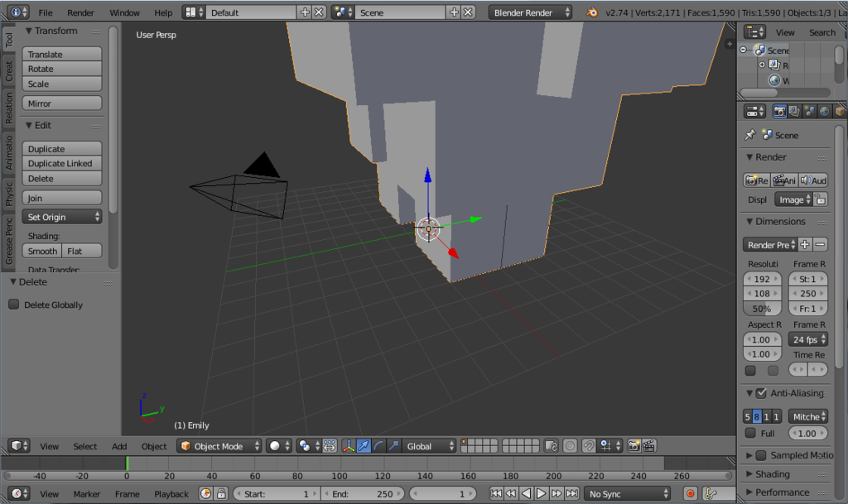This screenshot has height=504, width=848.
Task: Select the Scene properties tab
Action: click(x=809, y=111)
